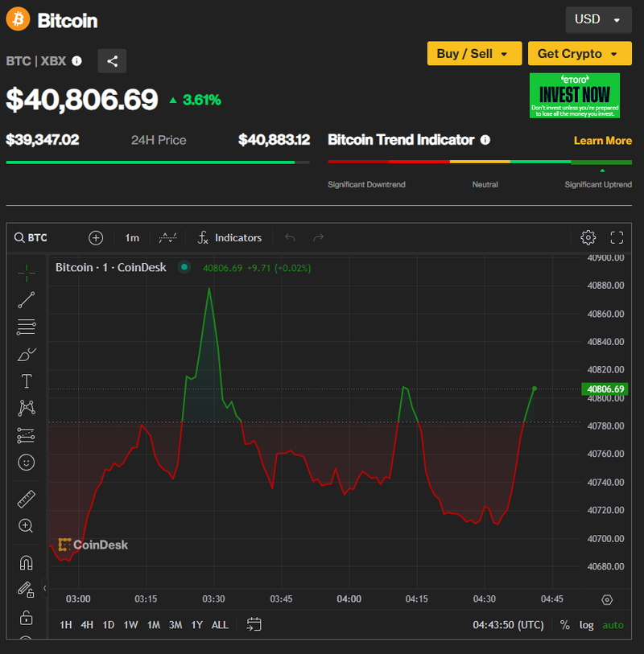Choose the brush drawing tool
This screenshot has height=654, width=644.
26,354
